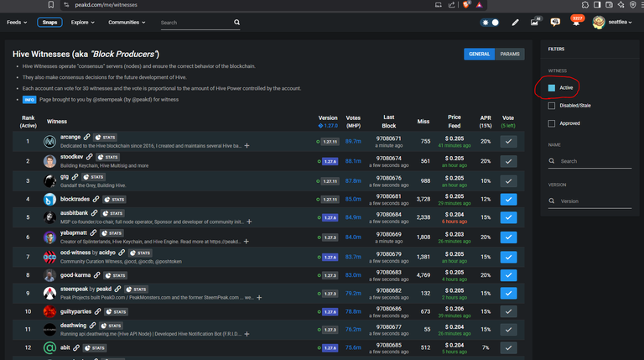The height and width of the screenshot is (360, 644).
Task: Open the link icon next to abit
Action: tap(76, 347)
